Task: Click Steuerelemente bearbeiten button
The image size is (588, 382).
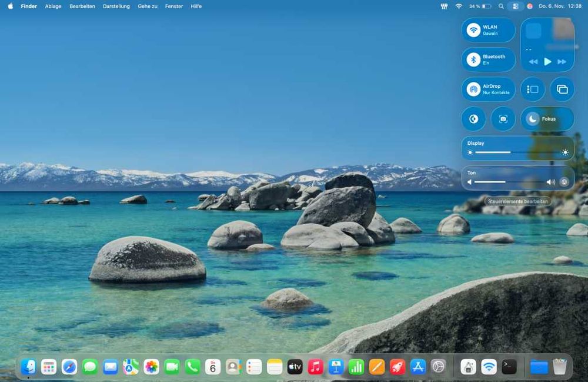Action: (517, 201)
